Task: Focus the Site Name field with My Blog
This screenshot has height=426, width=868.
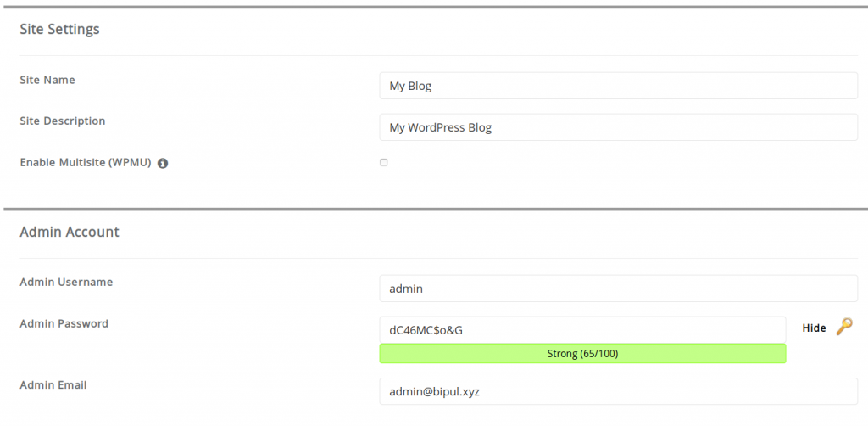Action: (618, 86)
